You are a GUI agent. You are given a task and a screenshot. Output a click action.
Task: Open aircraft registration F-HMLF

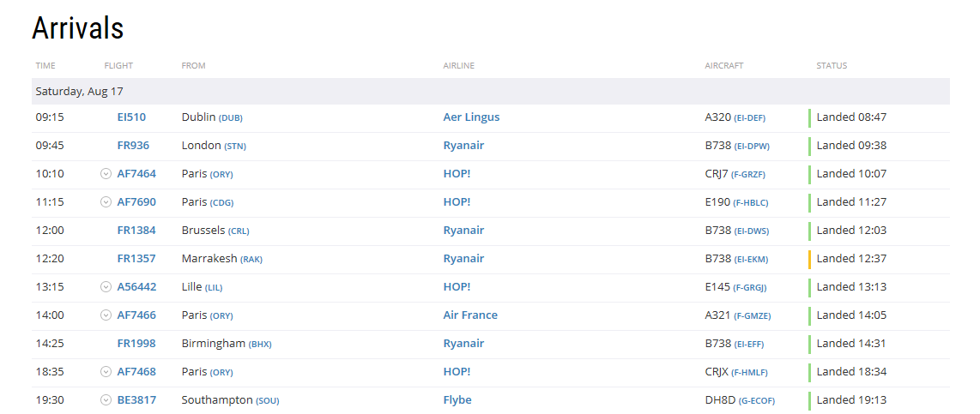click(750, 372)
